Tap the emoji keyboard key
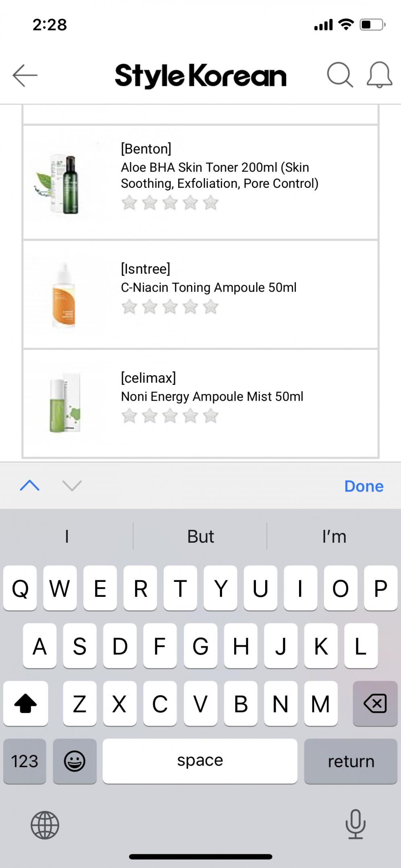This screenshot has width=401, height=868. pyautogui.click(x=75, y=761)
